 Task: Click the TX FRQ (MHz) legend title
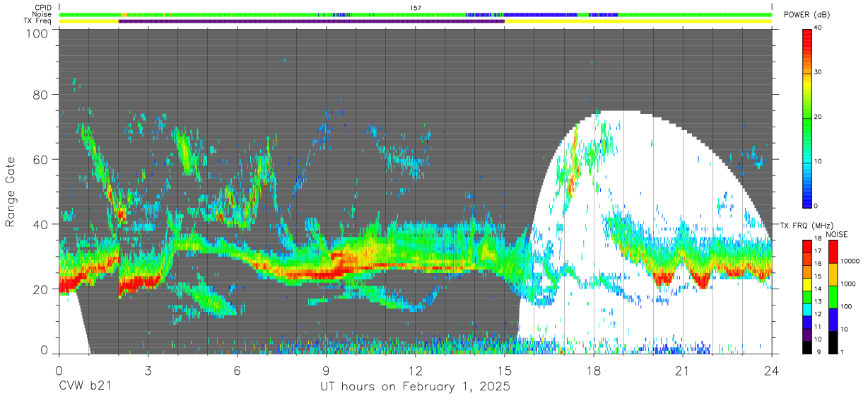click(807, 225)
